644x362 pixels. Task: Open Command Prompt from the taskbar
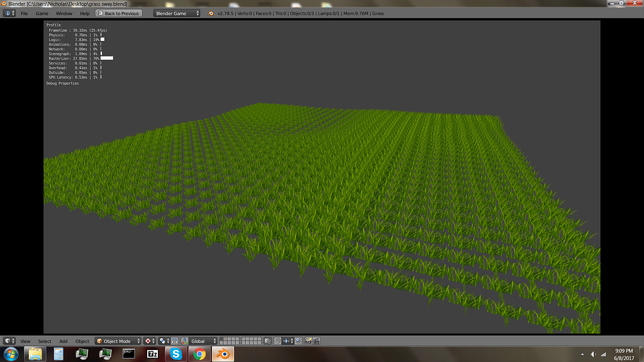(x=129, y=354)
